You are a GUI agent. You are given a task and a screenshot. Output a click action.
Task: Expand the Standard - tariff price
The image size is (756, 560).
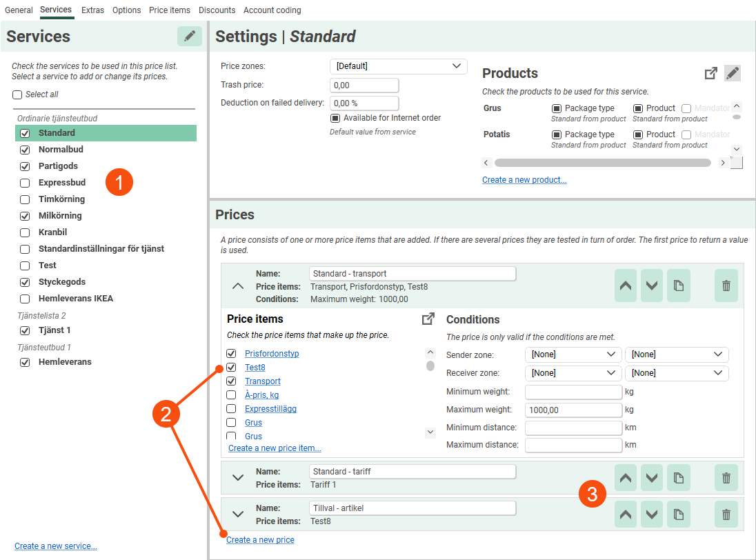click(237, 477)
